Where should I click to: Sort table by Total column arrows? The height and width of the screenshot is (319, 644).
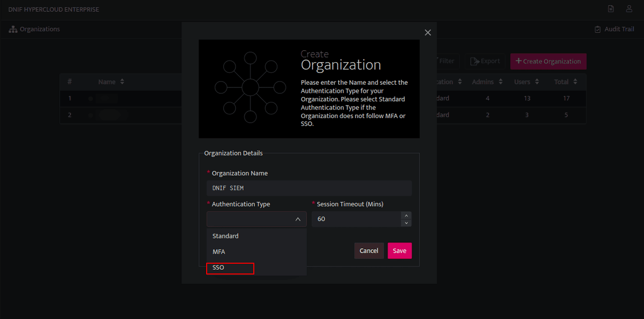(x=575, y=82)
